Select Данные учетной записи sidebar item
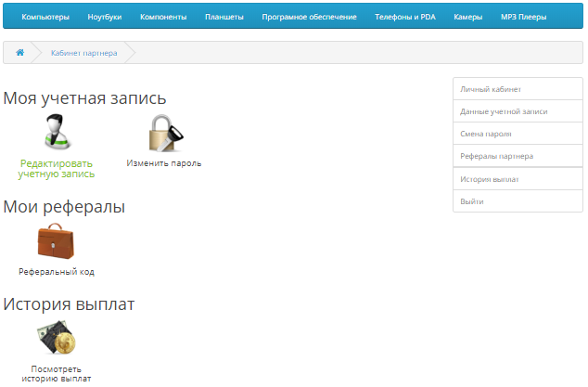The image size is (588, 387). click(504, 111)
